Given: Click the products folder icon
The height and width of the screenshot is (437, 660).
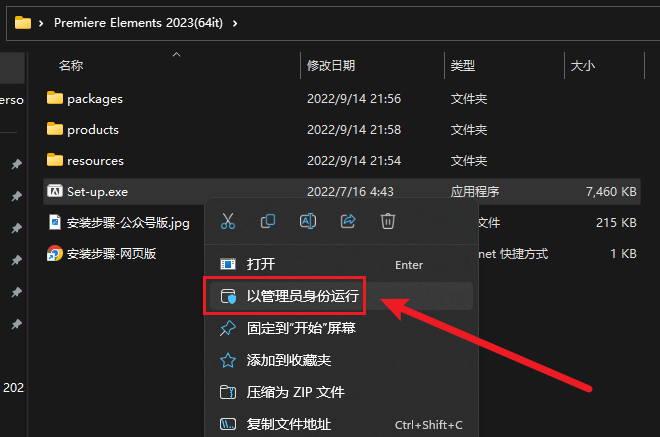Looking at the screenshot, I should point(55,129).
